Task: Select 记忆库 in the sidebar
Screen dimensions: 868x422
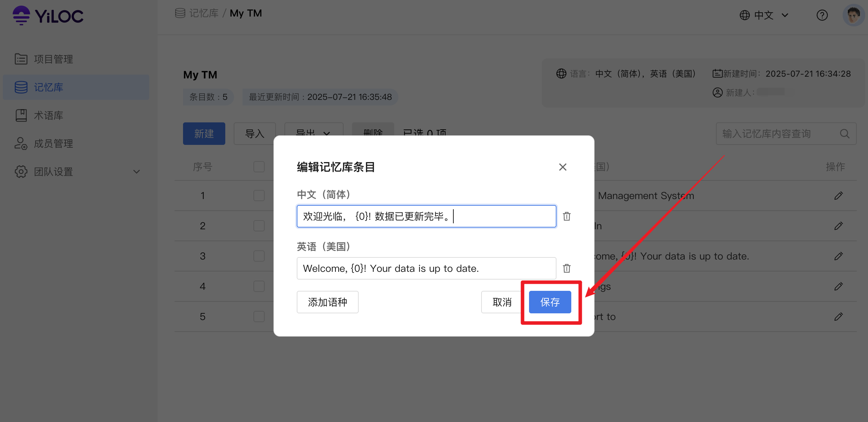Action: (76, 87)
